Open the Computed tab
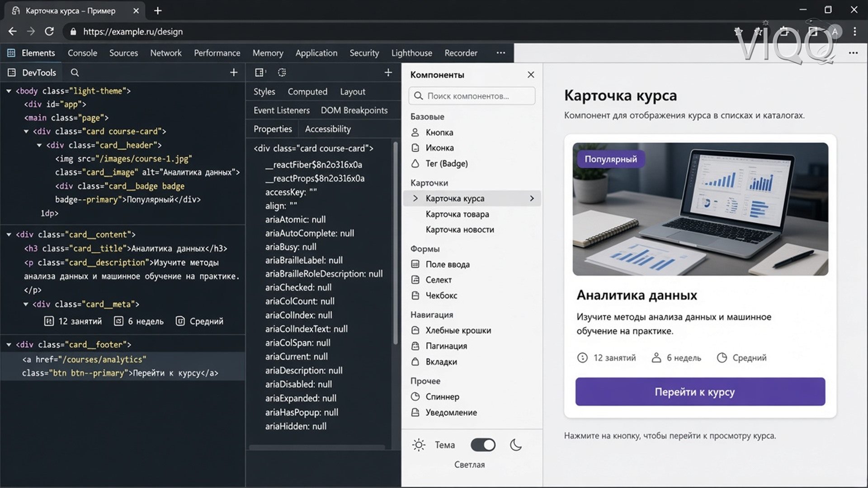The image size is (868, 488). pos(307,92)
